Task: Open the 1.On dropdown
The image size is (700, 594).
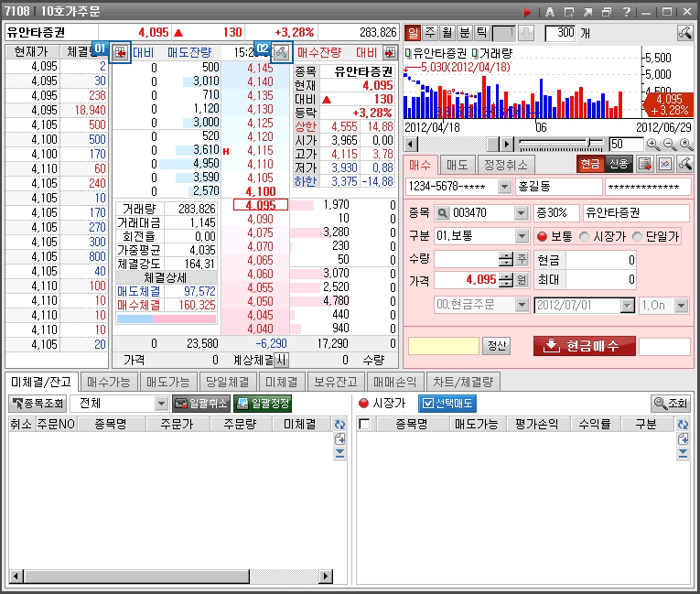Action: 681,306
